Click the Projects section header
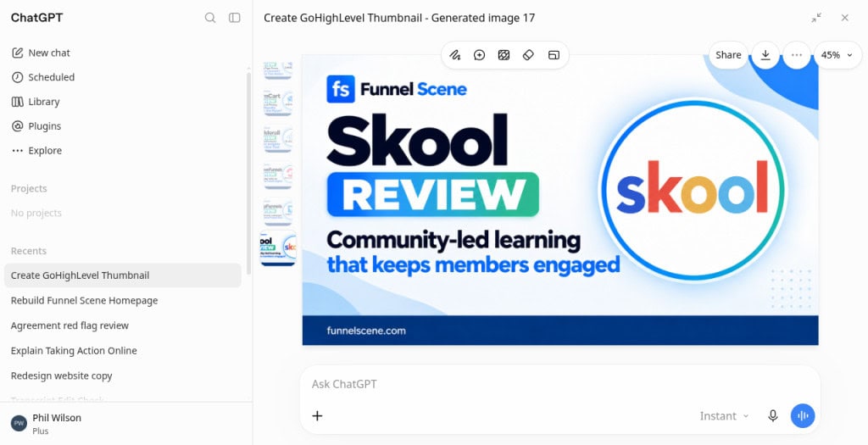Viewport: 868px width, 445px height. point(29,189)
